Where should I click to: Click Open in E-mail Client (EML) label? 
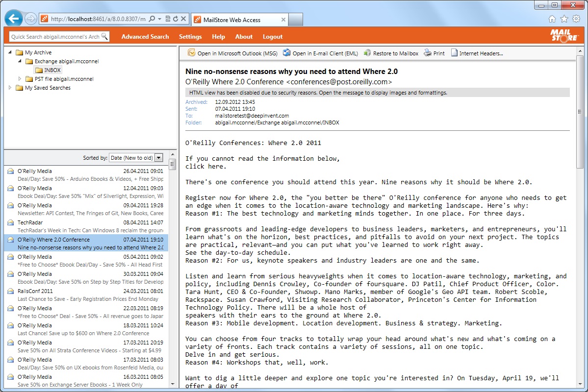325,53
